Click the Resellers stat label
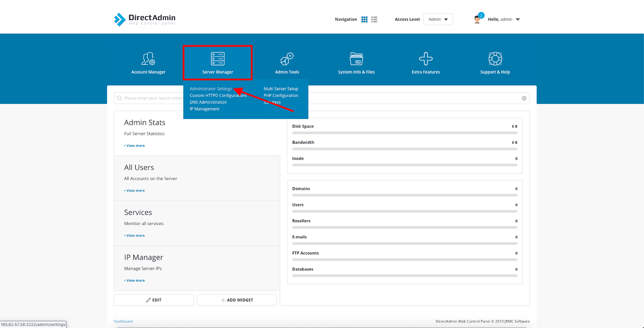 301,221
